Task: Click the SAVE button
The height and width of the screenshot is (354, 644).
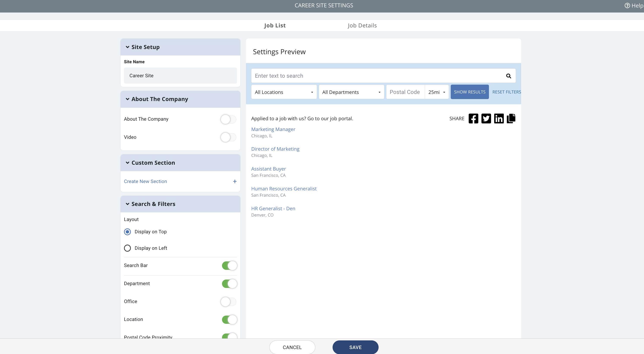Action: pos(355,347)
